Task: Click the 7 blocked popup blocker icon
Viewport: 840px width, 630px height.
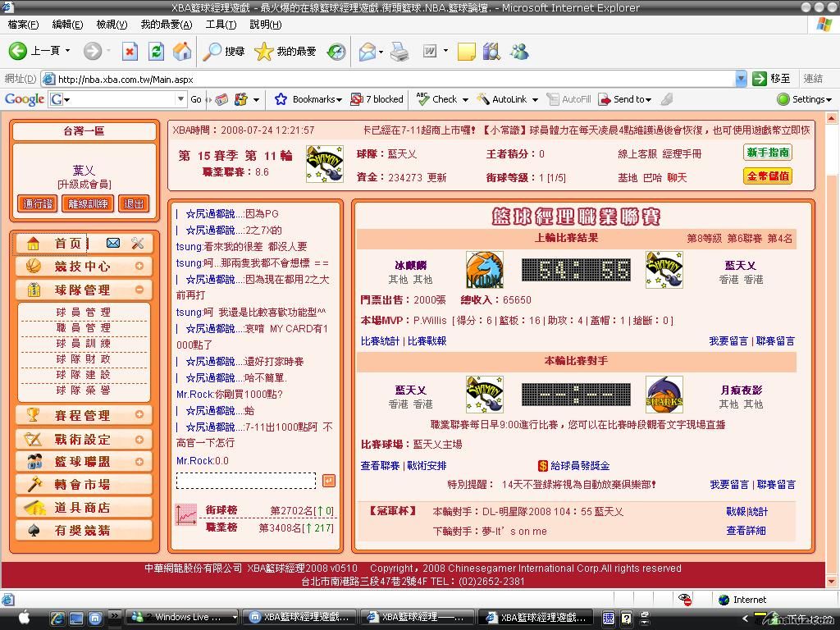Action: point(357,99)
